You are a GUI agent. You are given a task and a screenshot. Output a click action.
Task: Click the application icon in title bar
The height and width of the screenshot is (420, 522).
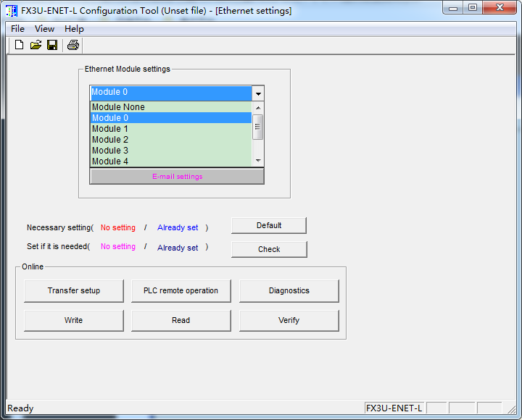coord(12,11)
